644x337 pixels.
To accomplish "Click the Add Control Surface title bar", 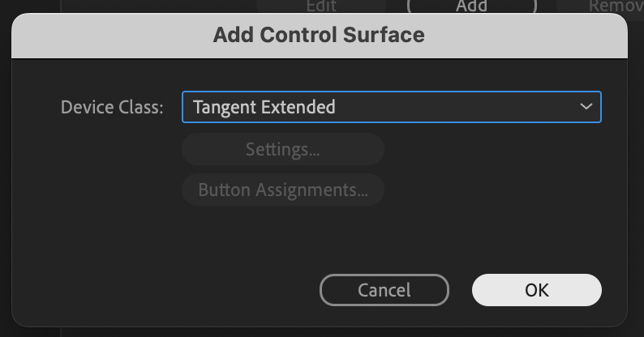I will (x=503, y=36).
